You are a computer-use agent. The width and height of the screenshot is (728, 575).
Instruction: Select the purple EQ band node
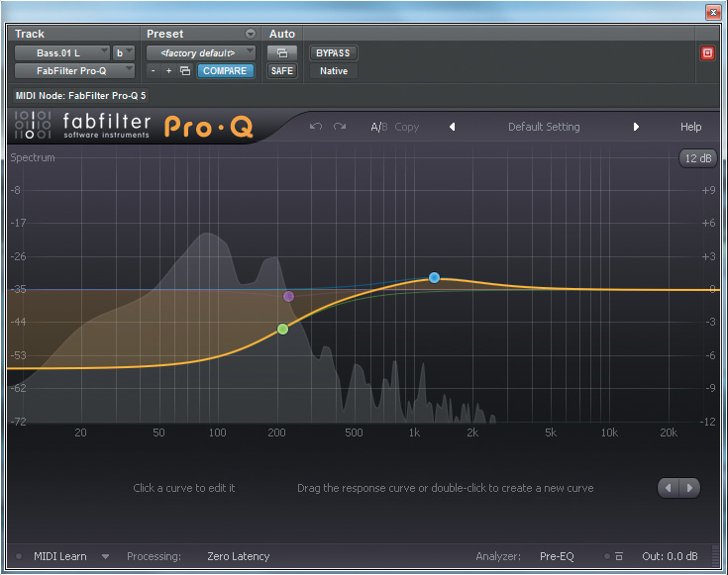click(x=288, y=296)
